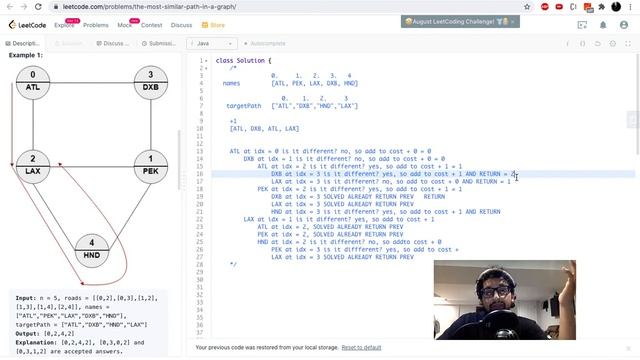Collapse class Solution at line 1
Image resolution: width=640 pixels, height=360 pixels.
pyautogui.click(x=206, y=61)
